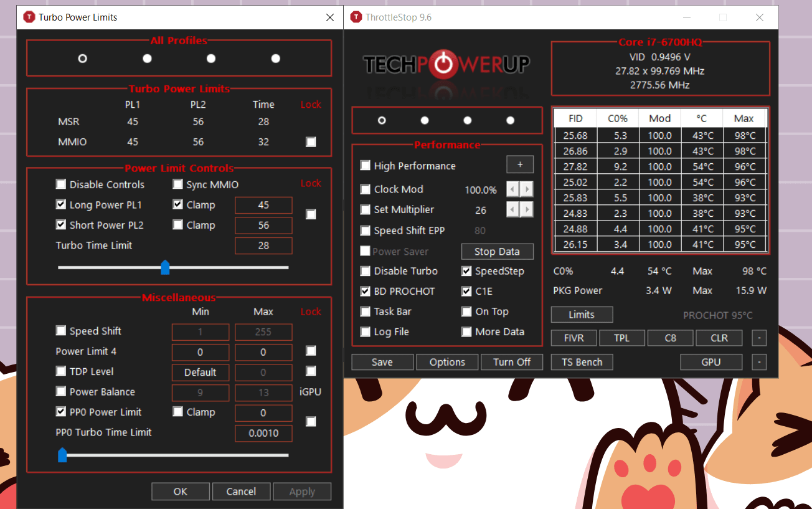Select first profile radio in ThrottleStop main window
This screenshot has width=812, height=509.
(382, 120)
